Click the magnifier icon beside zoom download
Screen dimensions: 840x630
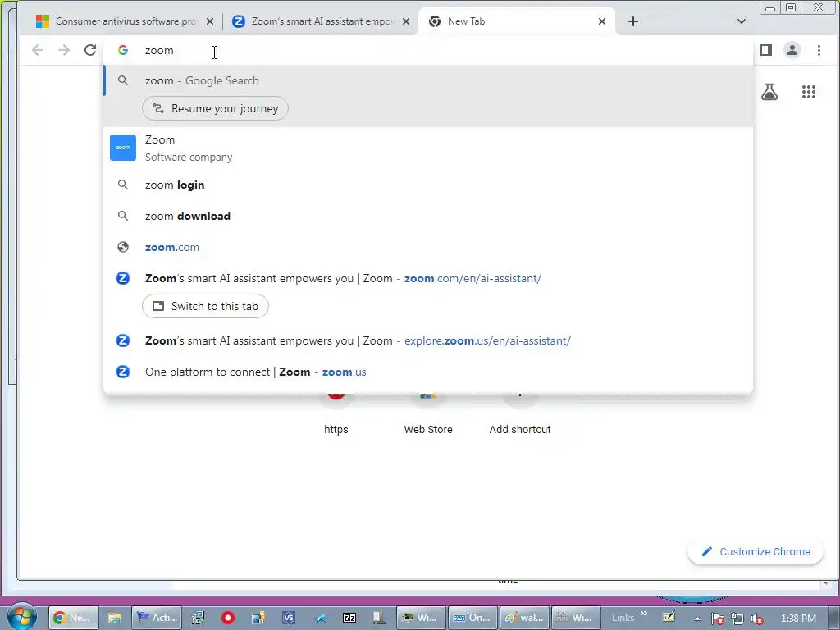coord(123,216)
